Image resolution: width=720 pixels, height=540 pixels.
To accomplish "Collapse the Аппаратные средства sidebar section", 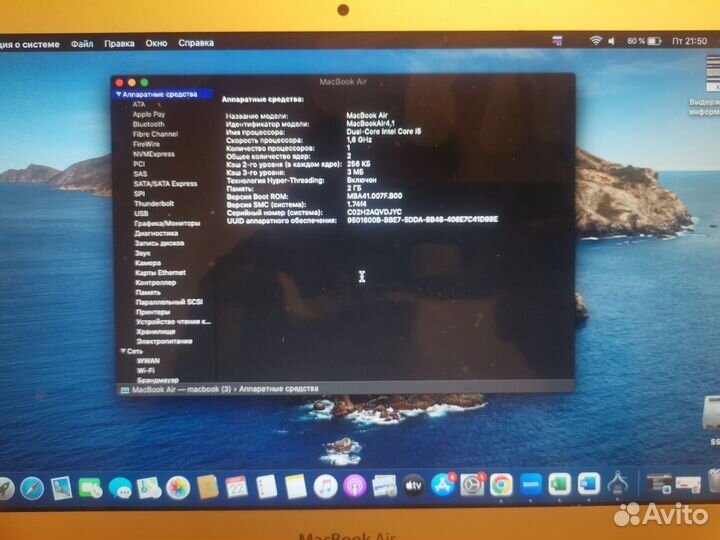I will point(118,94).
